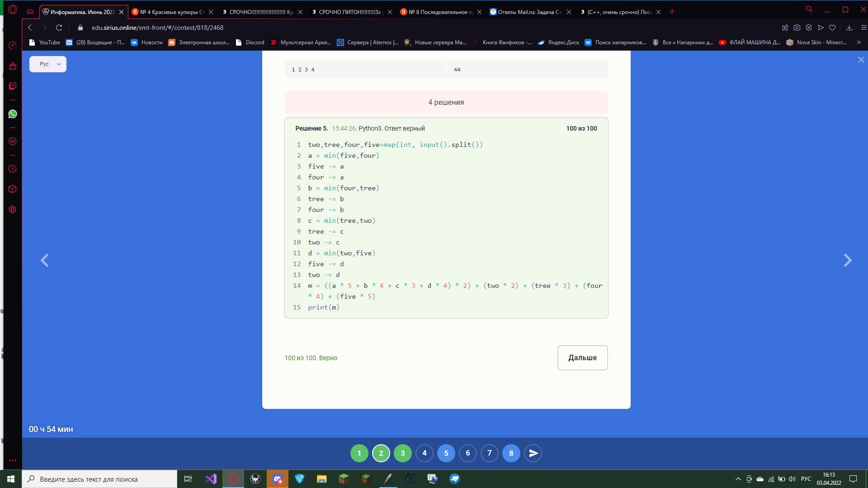
Task: Click heart bookmark icon in address bar
Action: click(x=832, y=28)
